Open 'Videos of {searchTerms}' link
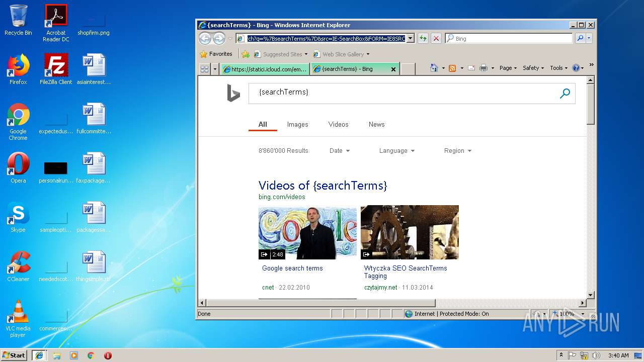 323,186
